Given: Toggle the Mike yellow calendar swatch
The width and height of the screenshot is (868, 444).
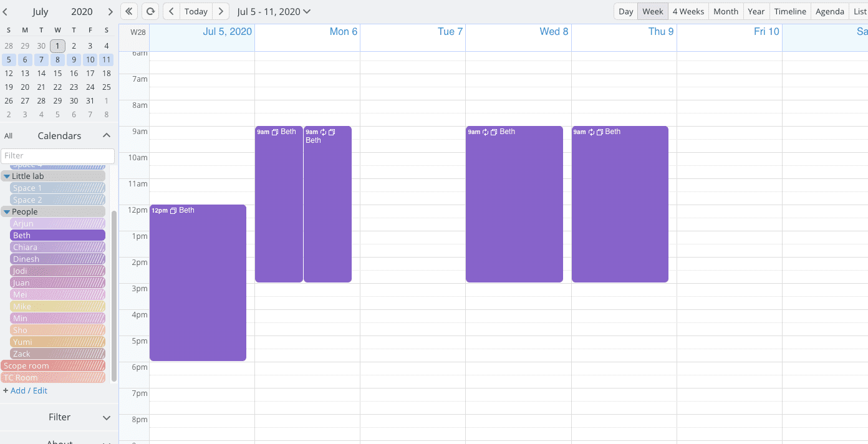Looking at the screenshot, I should click(x=57, y=306).
